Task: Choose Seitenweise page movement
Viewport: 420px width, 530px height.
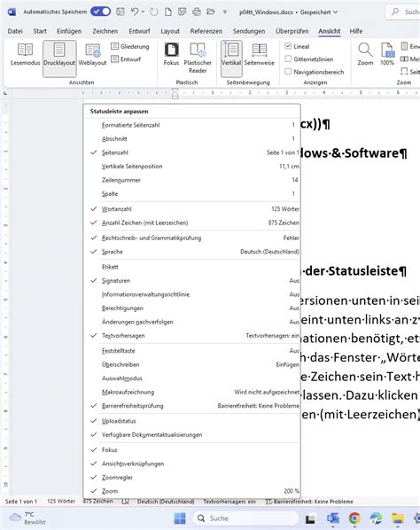Action: (x=259, y=54)
